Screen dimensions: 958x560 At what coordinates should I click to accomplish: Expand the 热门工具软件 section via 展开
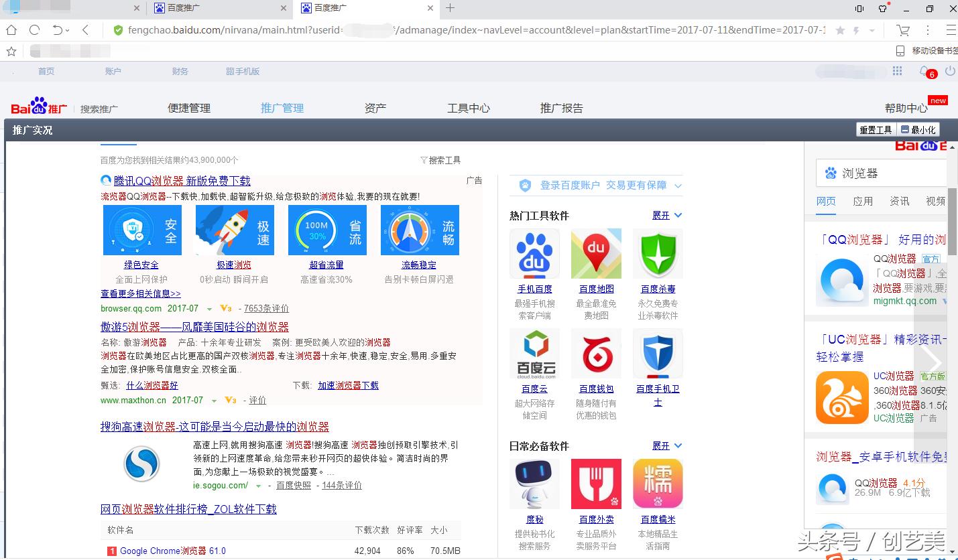tap(667, 215)
